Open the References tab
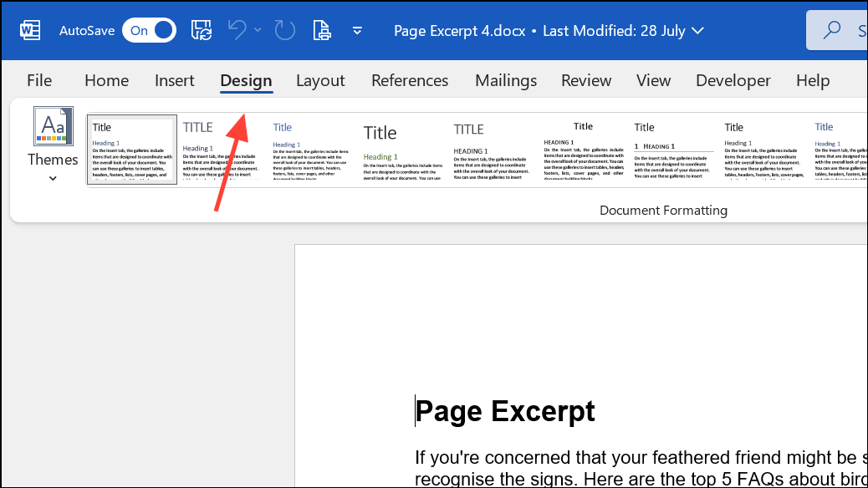868x488 pixels. pos(410,80)
